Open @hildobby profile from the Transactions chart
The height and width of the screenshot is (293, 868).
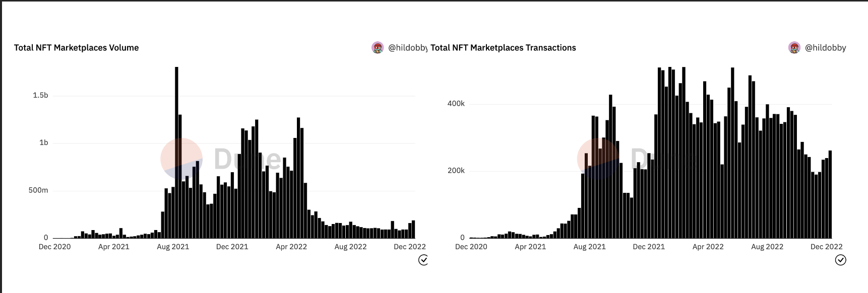825,48
